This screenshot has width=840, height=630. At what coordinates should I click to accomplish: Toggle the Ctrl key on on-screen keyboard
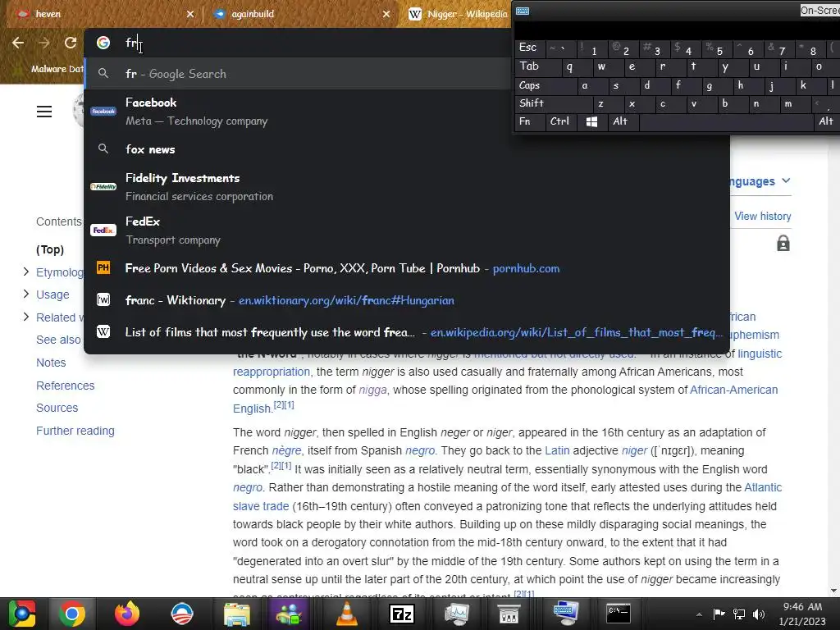(x=560, y=122)
